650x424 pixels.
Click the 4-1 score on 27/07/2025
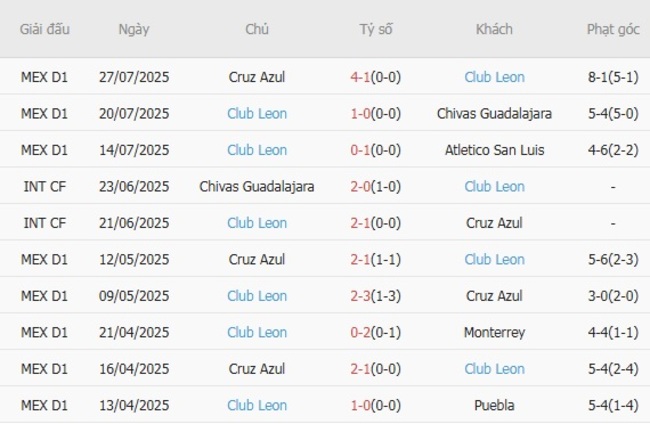pos(361,77)
